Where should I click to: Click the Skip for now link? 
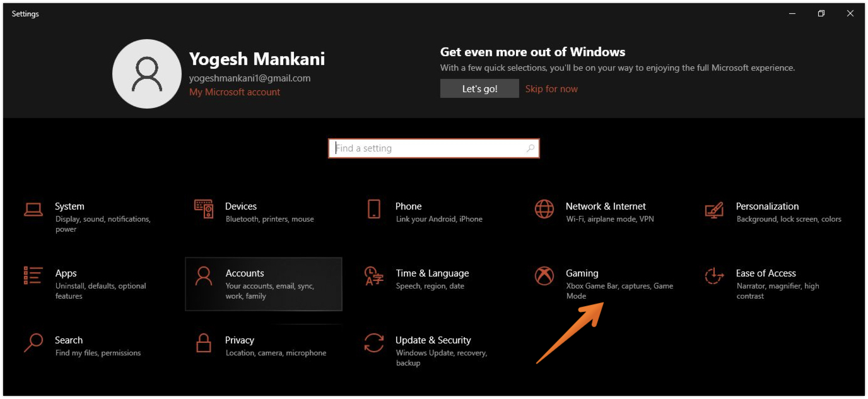[x=551, y=89]
